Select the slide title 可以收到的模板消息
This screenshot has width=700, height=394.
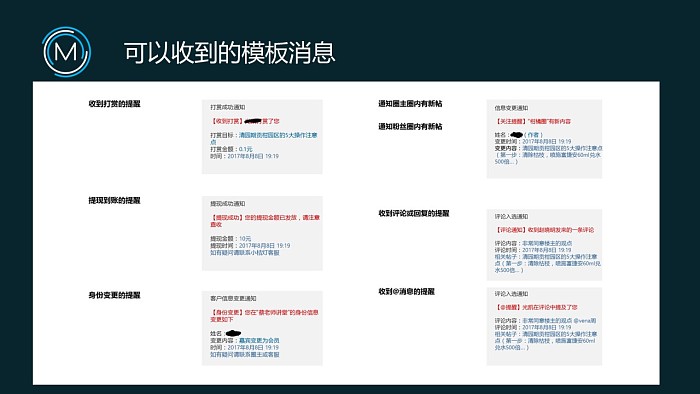point(229,53)
